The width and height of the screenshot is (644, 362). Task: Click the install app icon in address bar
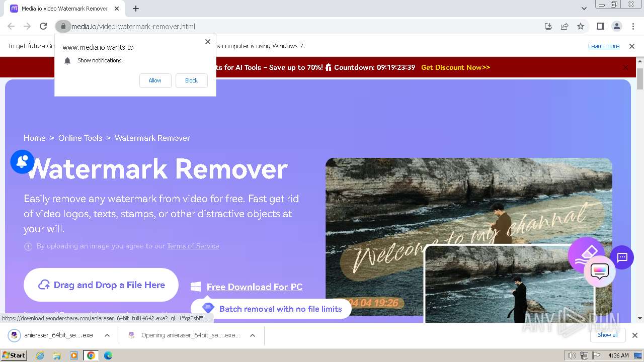[x=548, y=27]
